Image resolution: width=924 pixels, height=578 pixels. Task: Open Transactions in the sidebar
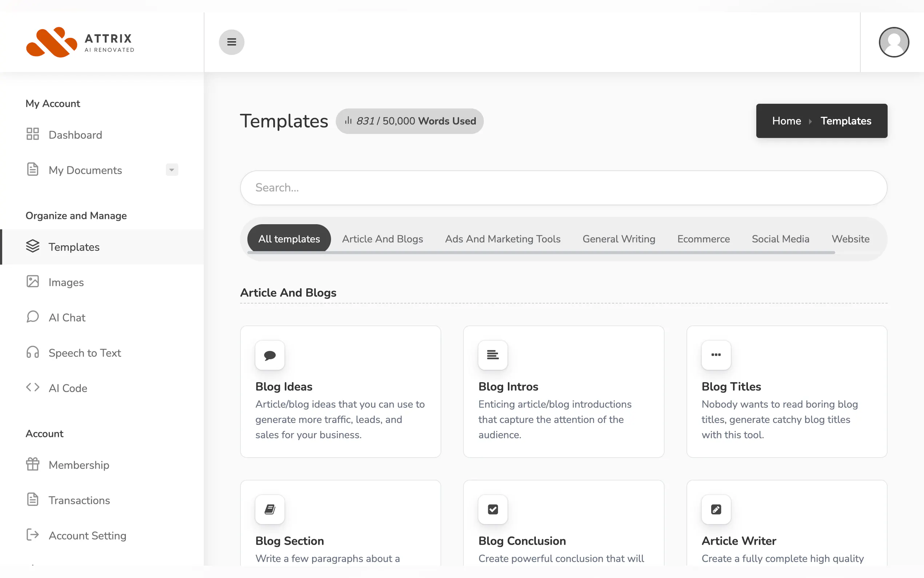(79, 500)
